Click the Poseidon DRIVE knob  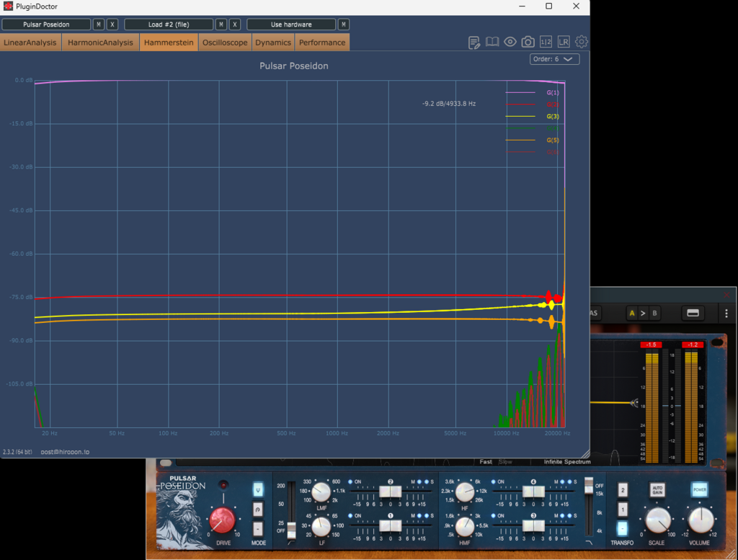[222, 520]
